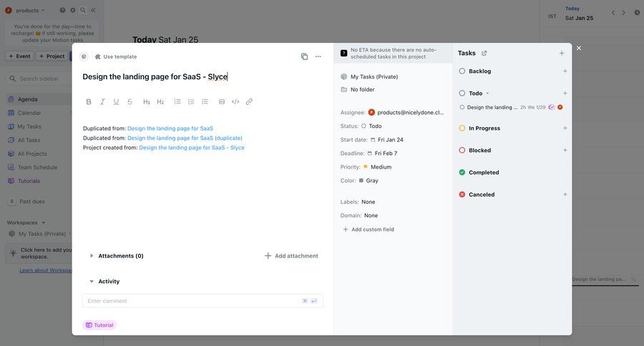Insert a numbered list

(x=191, y=102)
